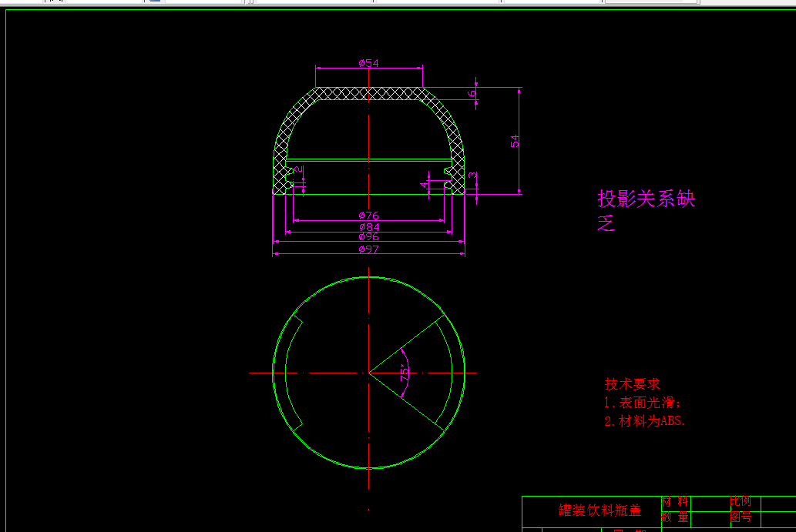Select the 数量 cell in title block
This screenshot has height=532, width=796.
(675, 517)
